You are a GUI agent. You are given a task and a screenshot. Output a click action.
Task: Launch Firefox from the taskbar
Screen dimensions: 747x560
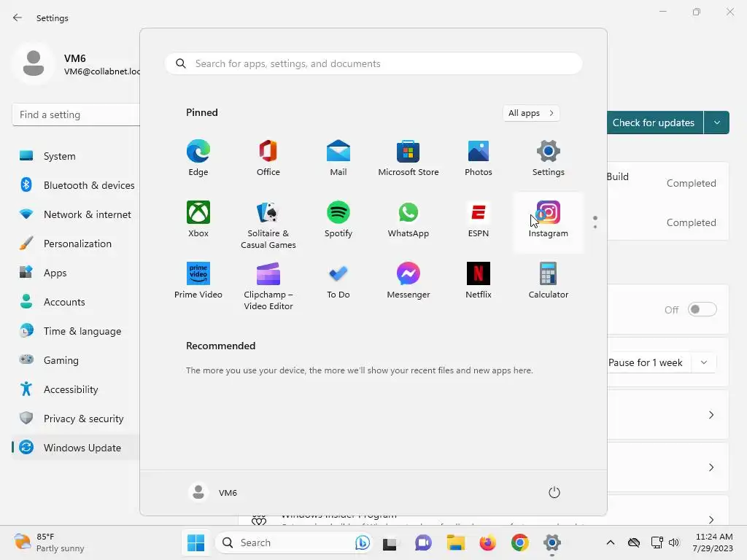click(x=487, y=542)
